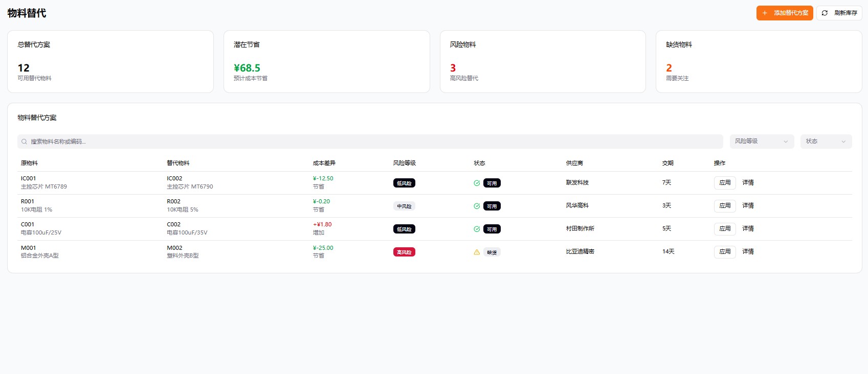This screenshot has height=374, width=868.
Task: View 详情 for C001 capacitor row
Action: tap(748, 228)
